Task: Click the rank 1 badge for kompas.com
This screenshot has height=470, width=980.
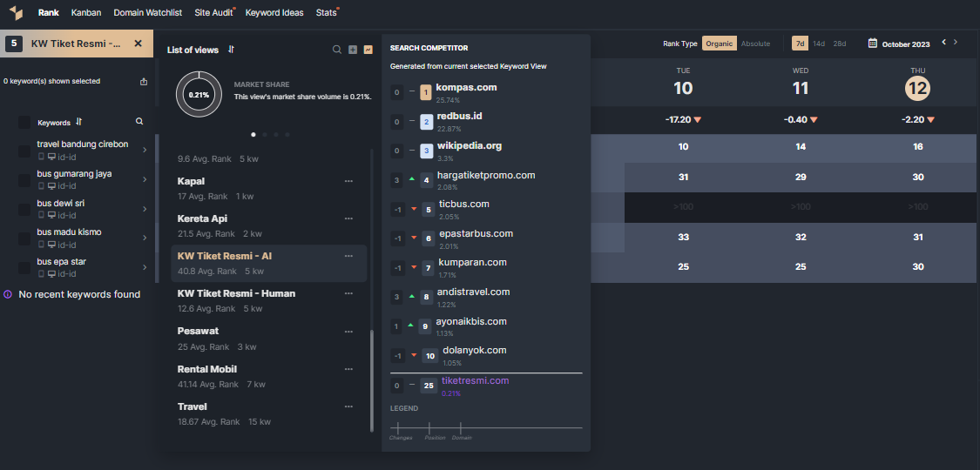Action: 426,93
